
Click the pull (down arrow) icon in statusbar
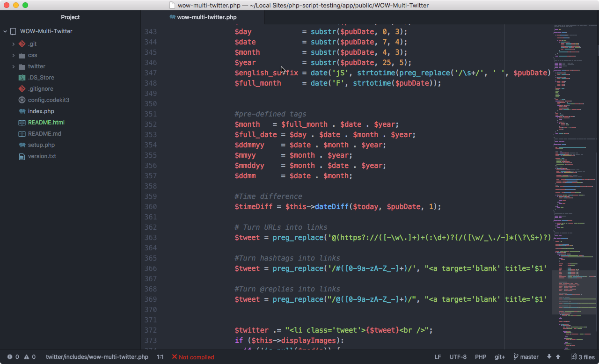pyautogui.click(x=549, y=357)
